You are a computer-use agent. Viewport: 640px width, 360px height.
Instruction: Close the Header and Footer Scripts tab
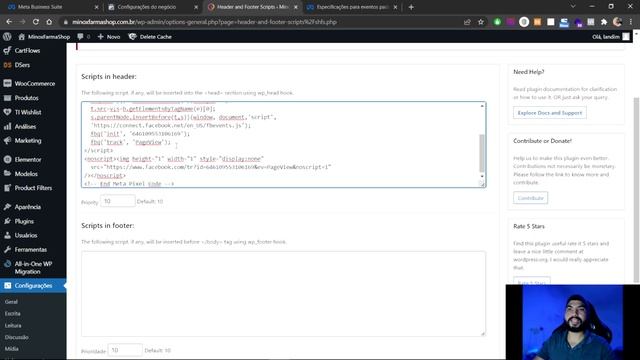tap(296, 7)
